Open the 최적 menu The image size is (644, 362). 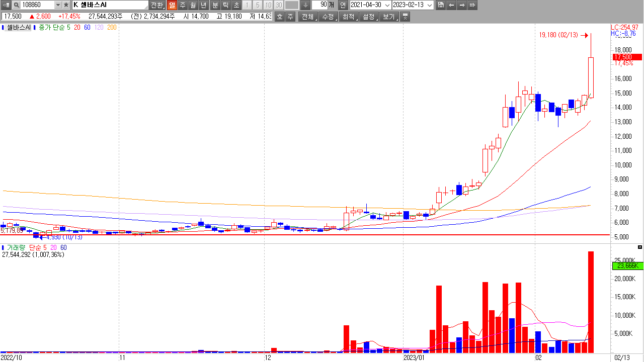[348, 17]
